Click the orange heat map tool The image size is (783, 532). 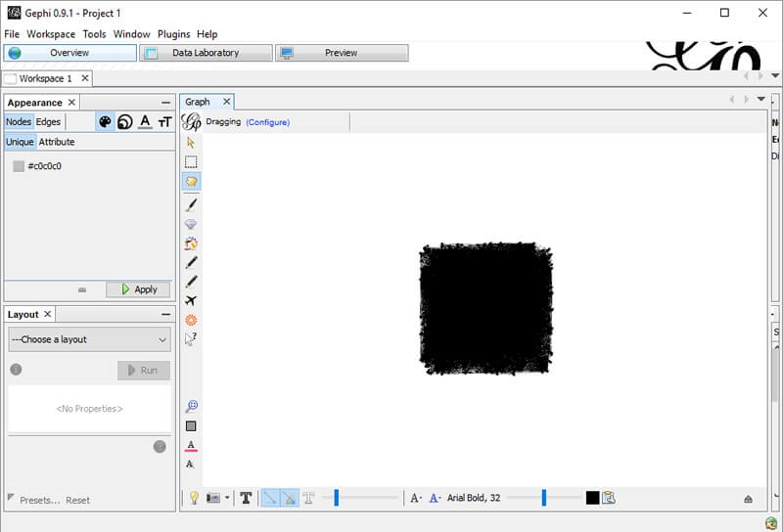[191, 320]
